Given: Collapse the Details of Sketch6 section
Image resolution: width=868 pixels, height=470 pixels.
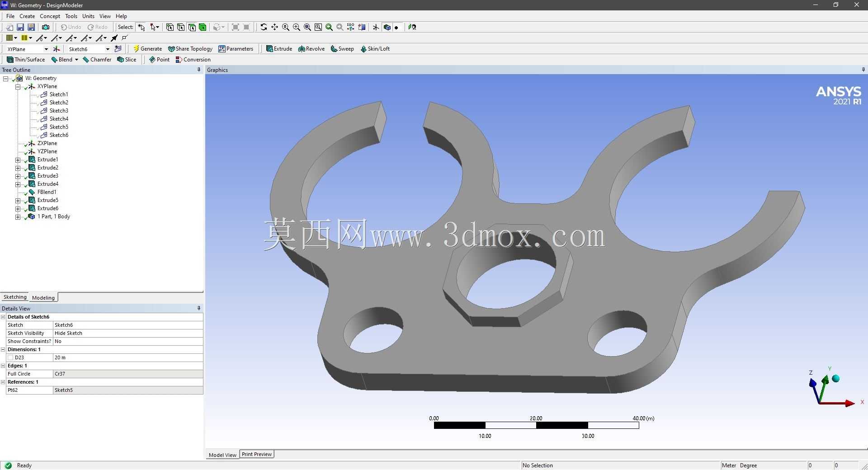Looking at the screenshot, I should pos(3,317).
